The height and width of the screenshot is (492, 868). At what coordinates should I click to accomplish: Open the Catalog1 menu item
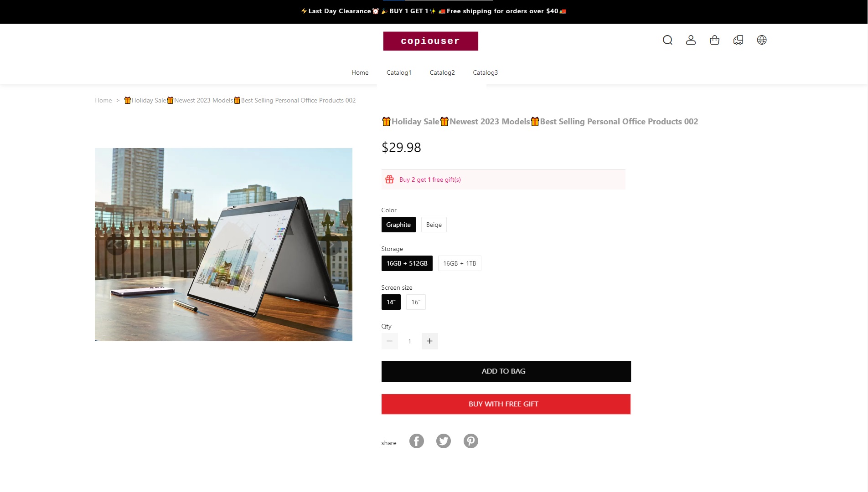click(399, 72)
